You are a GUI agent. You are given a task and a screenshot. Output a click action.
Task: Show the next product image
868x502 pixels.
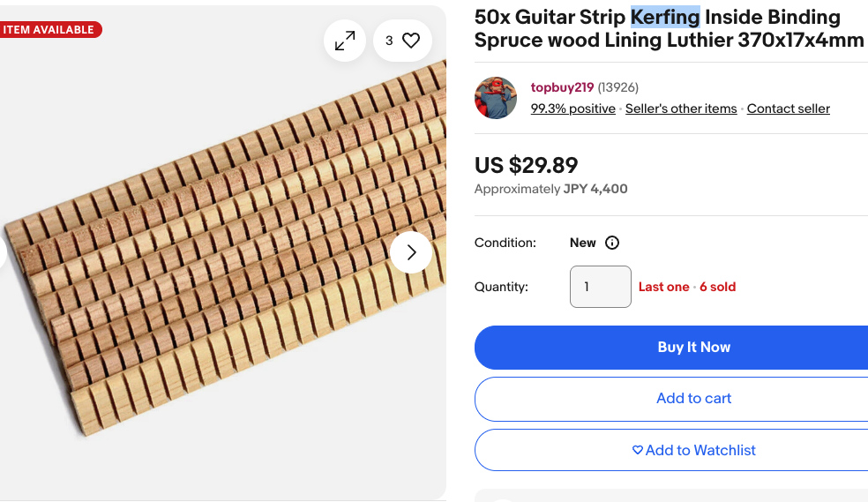point(411,253)
